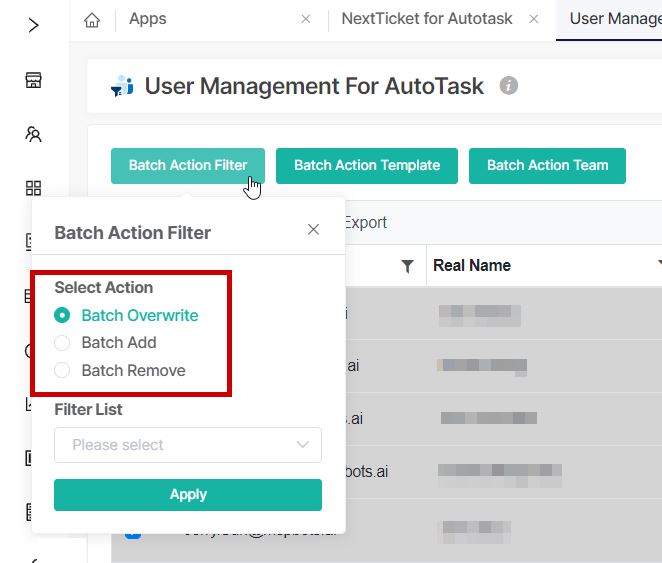662x563 pixels.
Task: Click the Batch Action Filter button
Action: point(188,165)
